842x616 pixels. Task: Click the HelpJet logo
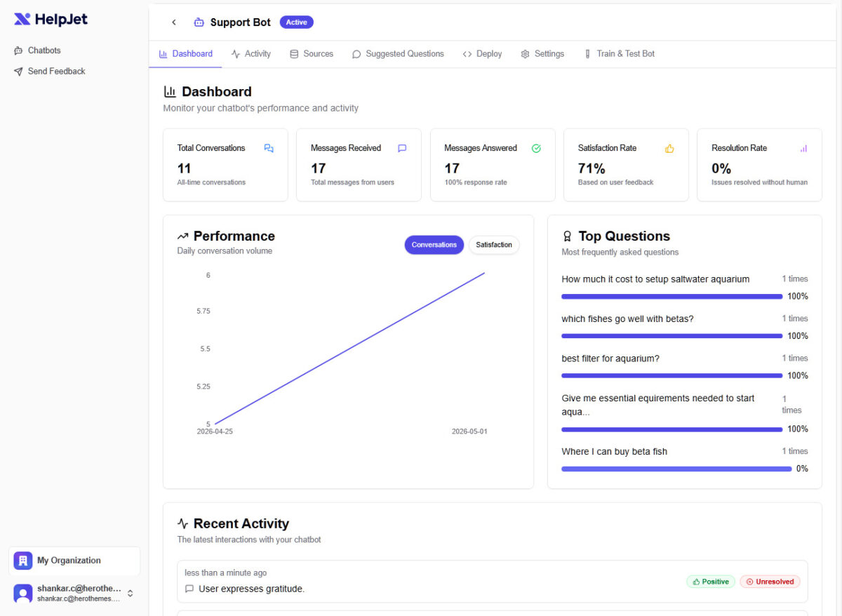point(51,19)
